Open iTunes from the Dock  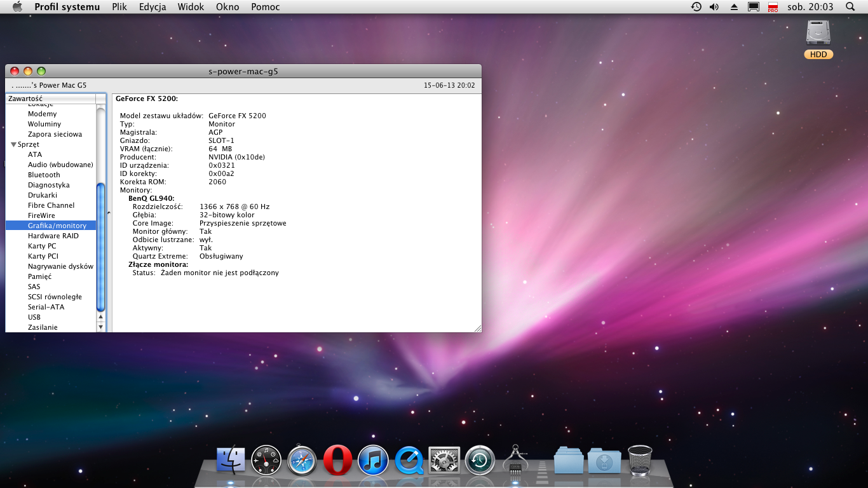373,461
